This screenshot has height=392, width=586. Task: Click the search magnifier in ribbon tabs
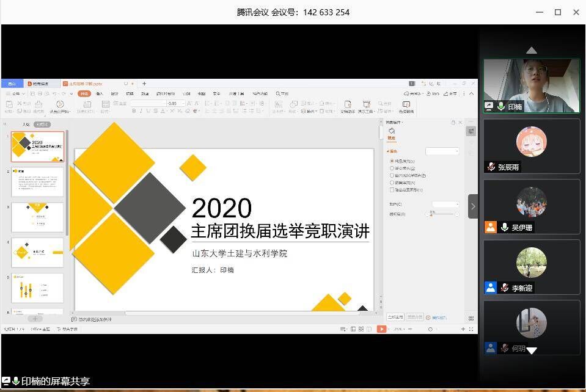tap(278, 93)
